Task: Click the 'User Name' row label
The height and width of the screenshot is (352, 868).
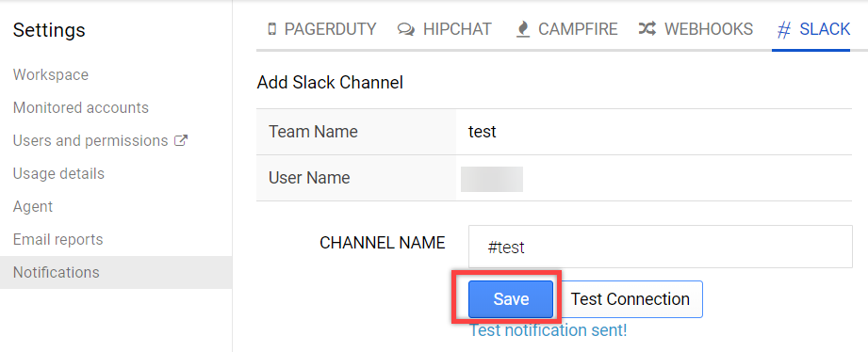Action: tap(309, 178)
